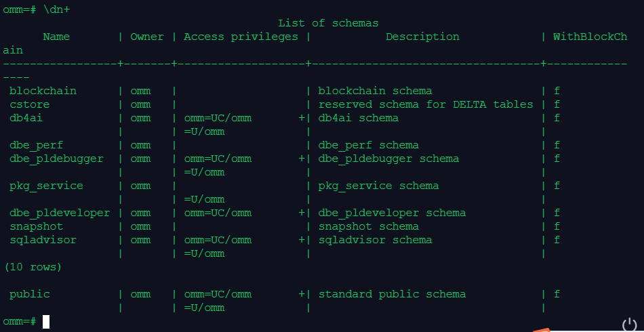This screenshot has width=644, height=332.
Task: Click the 'Name' column header
Action: click(x=56, y=37)
